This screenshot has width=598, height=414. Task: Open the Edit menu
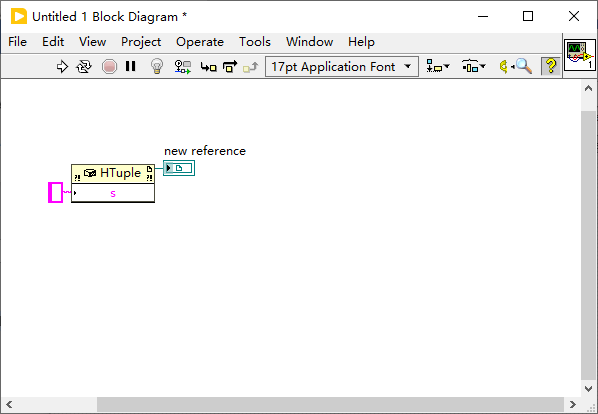pyautogui.click(x=53, y=42)
